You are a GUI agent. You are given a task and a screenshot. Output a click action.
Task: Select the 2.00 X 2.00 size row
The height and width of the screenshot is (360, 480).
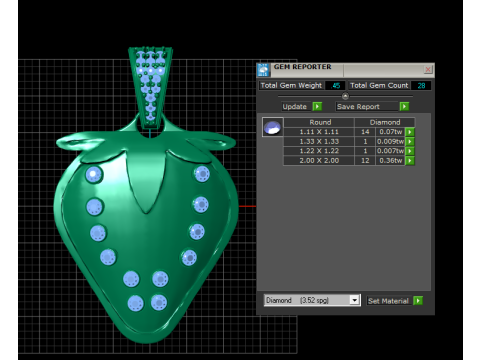[344, 161]
